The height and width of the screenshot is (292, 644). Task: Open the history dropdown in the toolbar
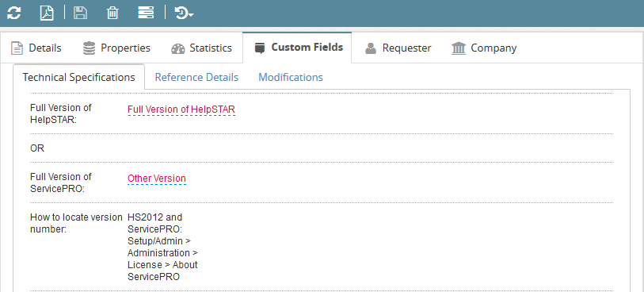tap(184, 13)
